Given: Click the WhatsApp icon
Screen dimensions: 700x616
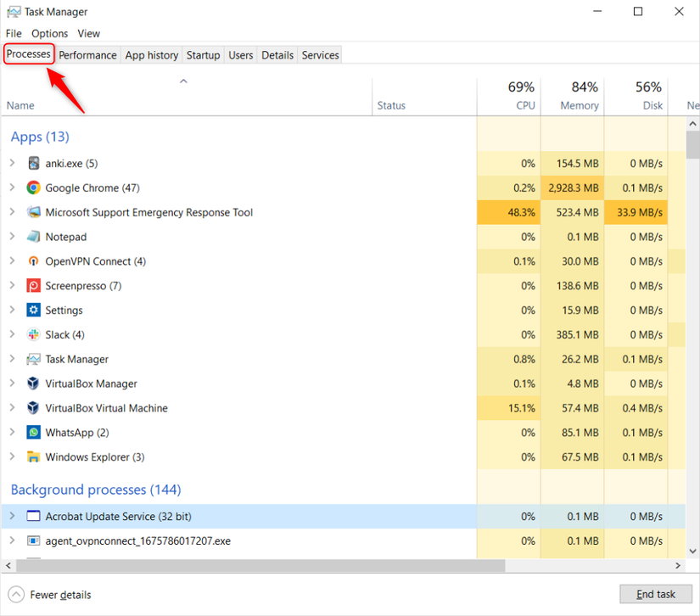Looking at the screenshot, I should [x=32, y=432].
